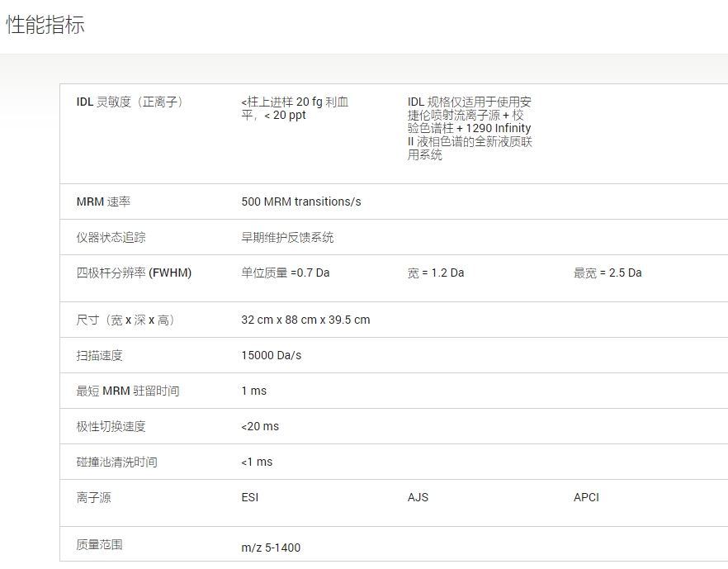Click the IDL 灵敏度（正离子）row label

[x=131, y=102]
